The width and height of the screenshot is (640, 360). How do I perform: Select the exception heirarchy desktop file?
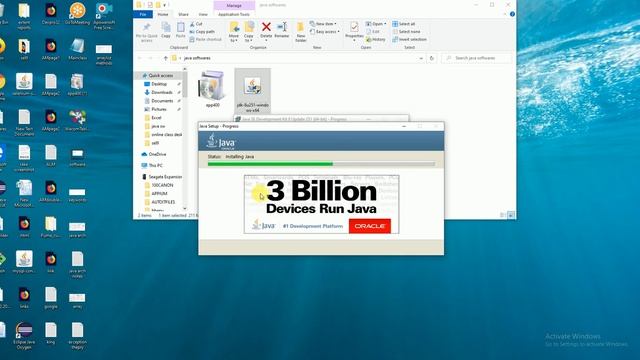click(x=77, y=336)
